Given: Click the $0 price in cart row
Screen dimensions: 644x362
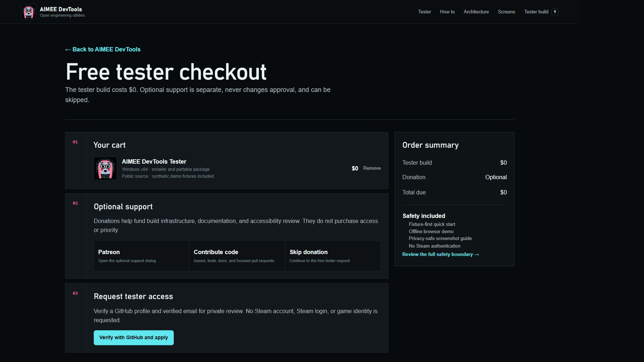Looking at the screenshot, I should (355, 168).
